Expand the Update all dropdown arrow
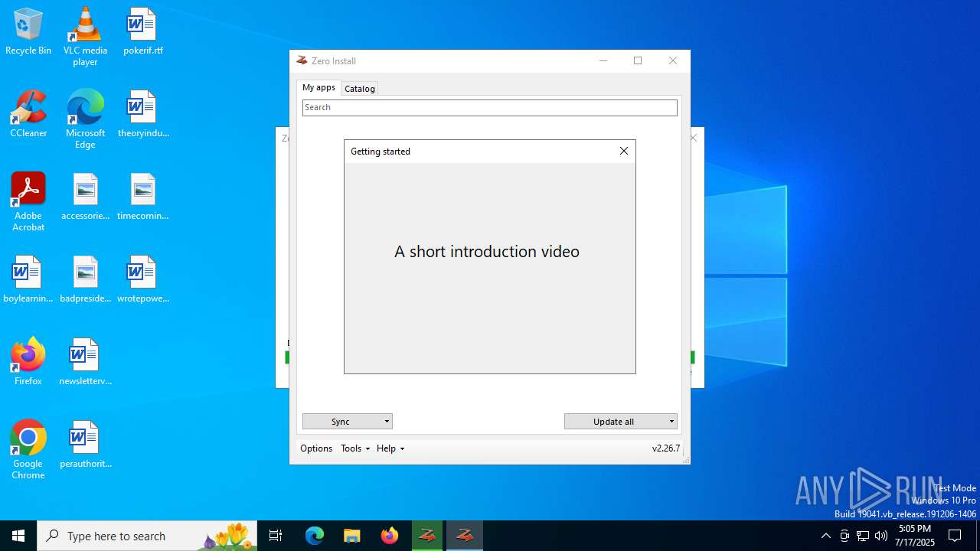The height and width of the screenshot is (551, 980). pos(671,422)
